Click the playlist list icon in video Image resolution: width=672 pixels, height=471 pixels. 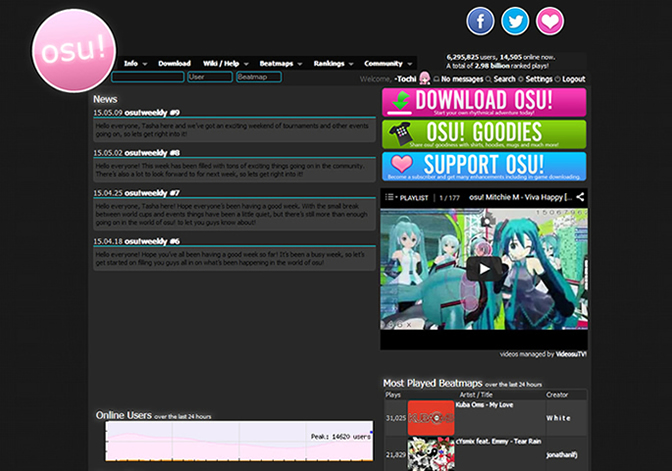pyautogui.click(x=389, y=197)
